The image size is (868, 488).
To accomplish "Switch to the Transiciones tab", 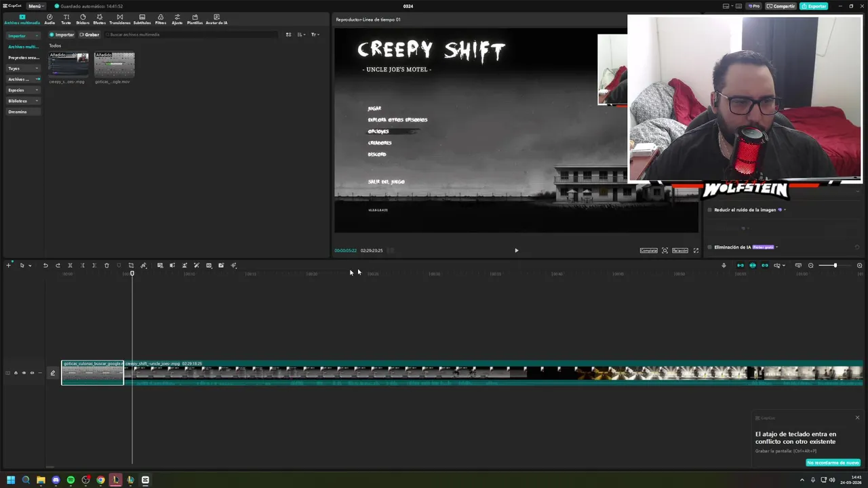I will point(120,19).
